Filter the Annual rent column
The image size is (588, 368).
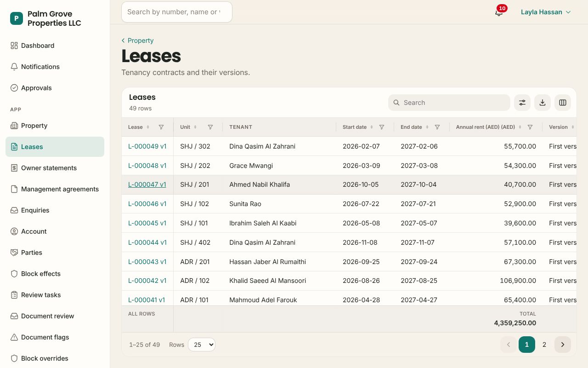pos(530,127)
